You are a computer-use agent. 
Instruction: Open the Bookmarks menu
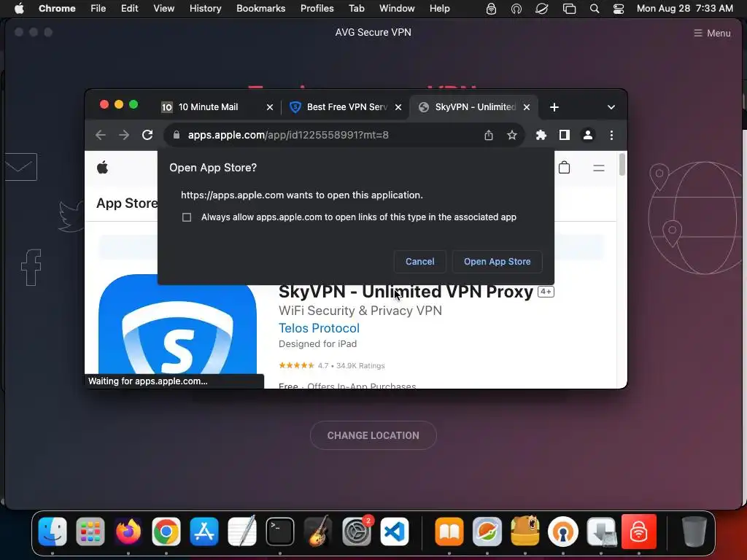260,9
